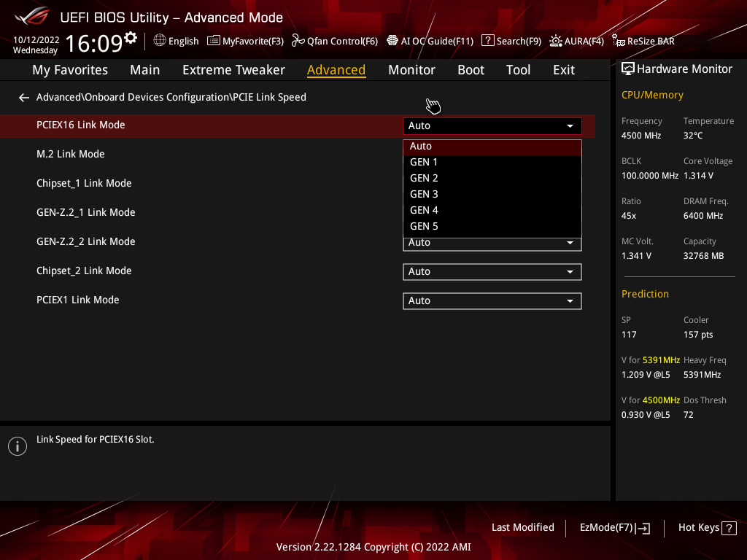Click the Prediction heading
The image size is (747, 560).
click(x=645, y=295)
